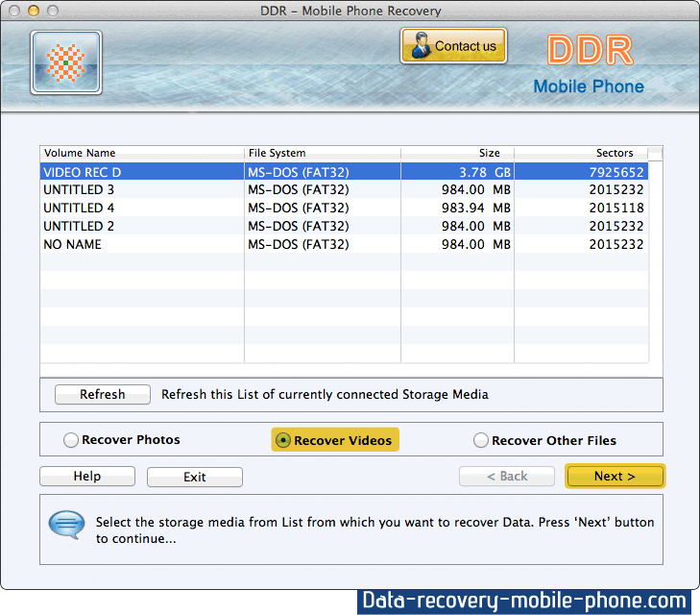Sort by the Volume Name column header
700x615 pixels.
click(x=141, y=153)
